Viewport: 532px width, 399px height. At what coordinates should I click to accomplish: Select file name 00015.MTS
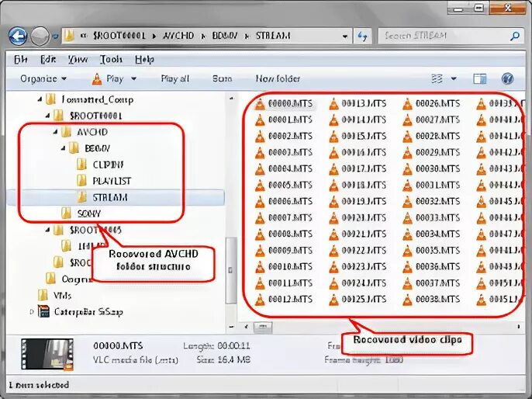pyautogui.click(x=364, y=136)
